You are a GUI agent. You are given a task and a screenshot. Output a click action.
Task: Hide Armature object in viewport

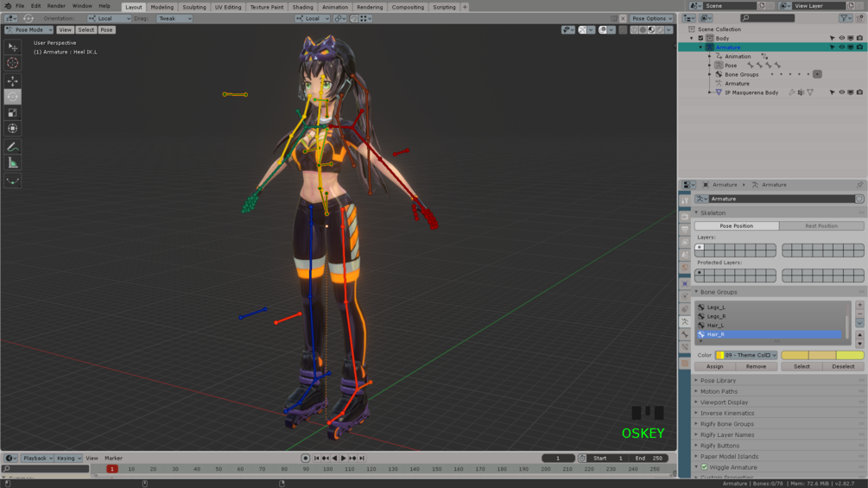pyautogui.click(x=841, y=47)
